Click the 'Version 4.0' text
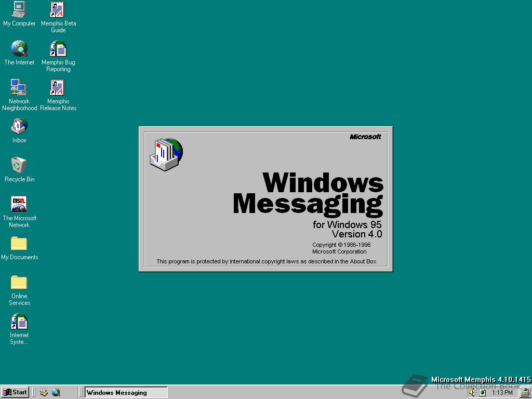Image resolution: width=532 pixels, height=399 pixels. [x=357, y=234]
